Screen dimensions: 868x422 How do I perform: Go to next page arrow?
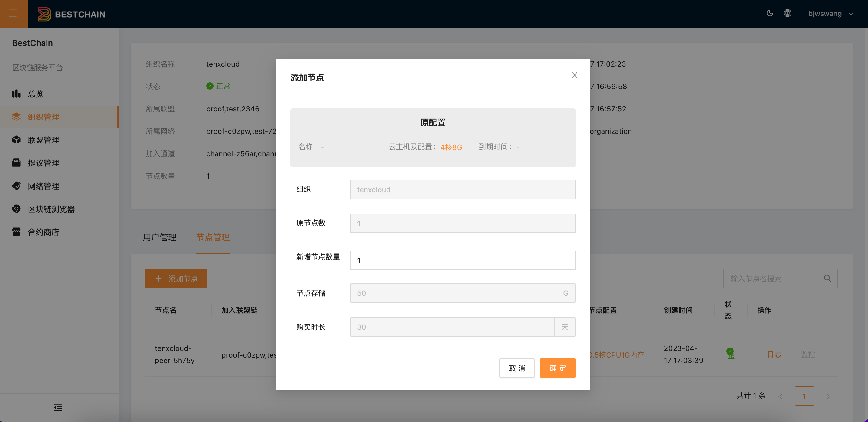[x=829, y=396]
